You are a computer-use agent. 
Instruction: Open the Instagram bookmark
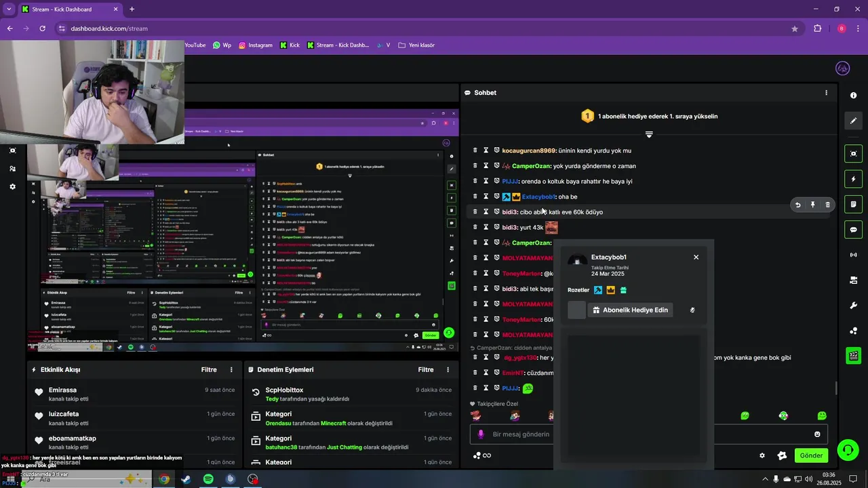tap(255, 45)
